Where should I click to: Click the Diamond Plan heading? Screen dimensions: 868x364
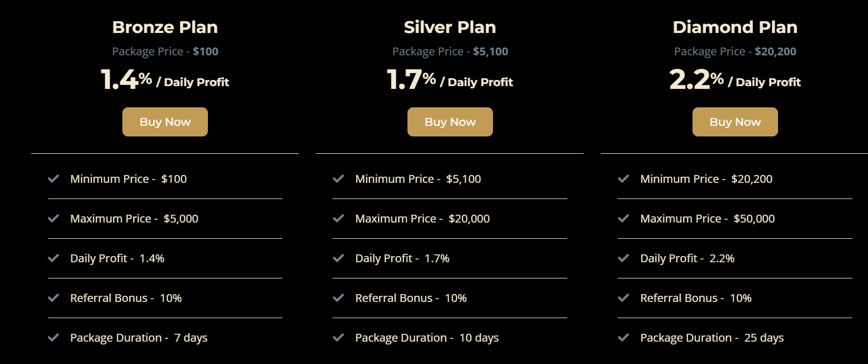(735, 27)
